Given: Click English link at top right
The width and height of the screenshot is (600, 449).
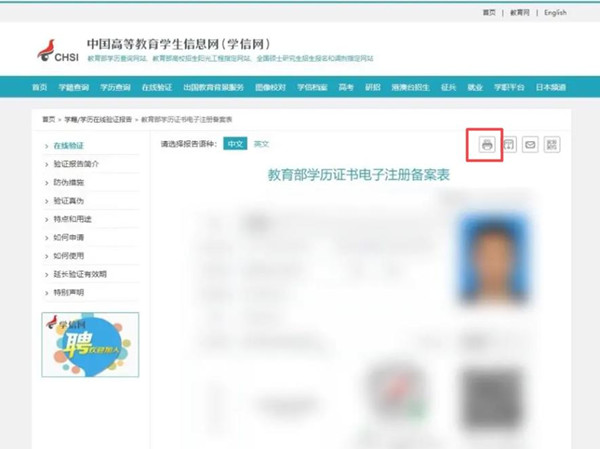Looking at the screenshot, I should (555, 13).
